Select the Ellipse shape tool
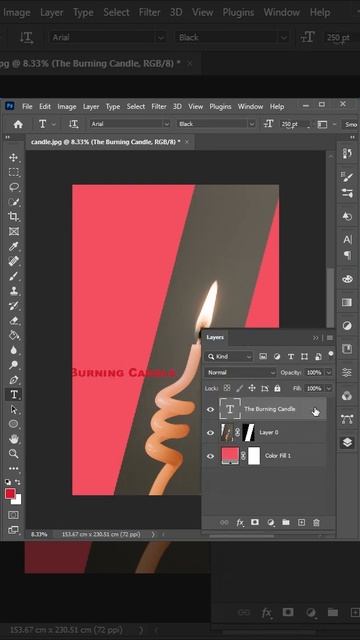360x640 pixels. coord(13,424)
